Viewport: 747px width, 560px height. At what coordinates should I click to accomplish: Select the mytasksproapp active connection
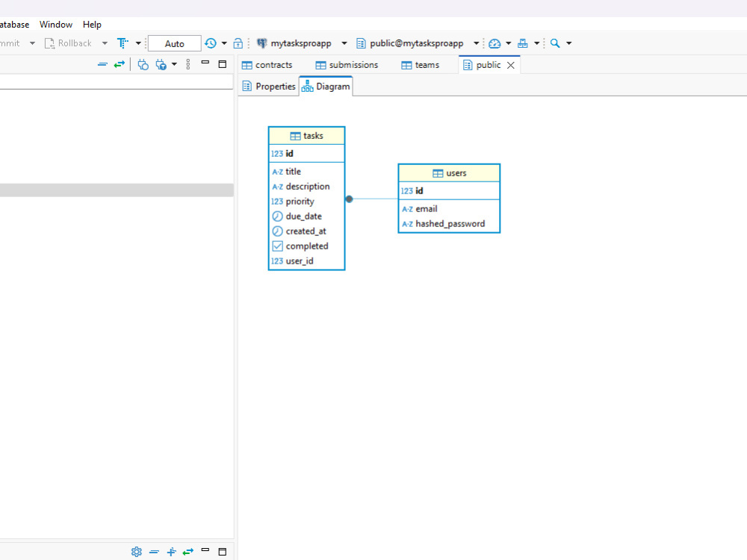click(294, 43)
